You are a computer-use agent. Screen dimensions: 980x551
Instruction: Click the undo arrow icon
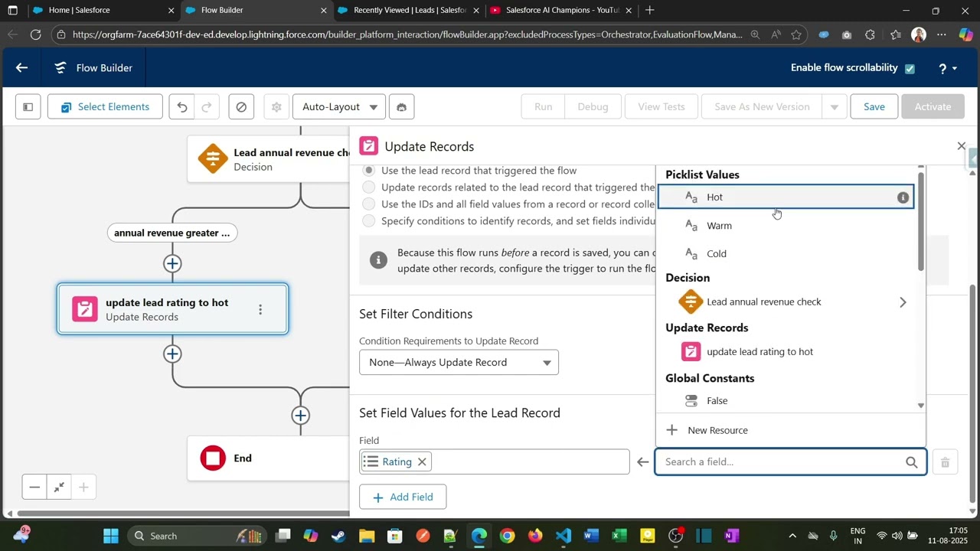point(182,107)
